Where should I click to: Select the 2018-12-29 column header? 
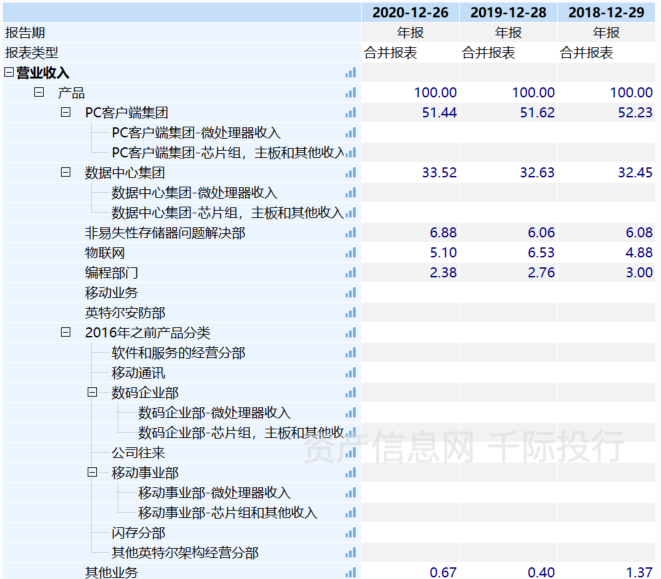coord(608,12)
